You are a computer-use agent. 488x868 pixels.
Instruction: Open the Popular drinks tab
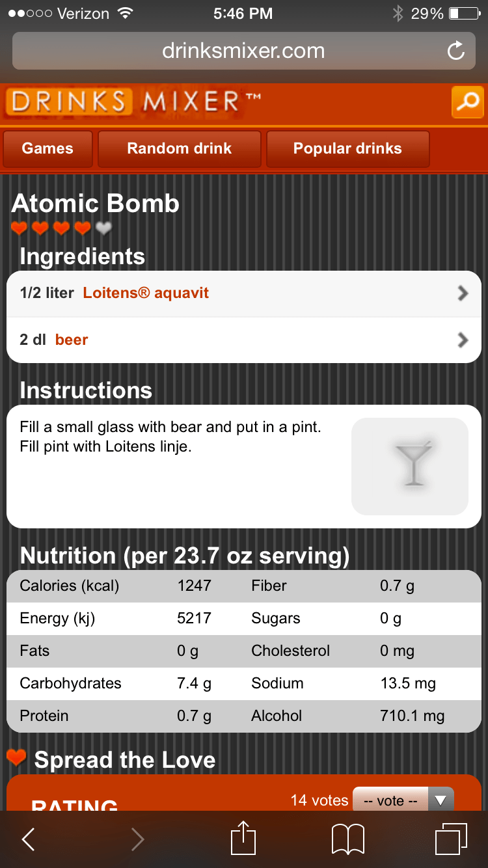pyautogui.click(x=347, y=148)
